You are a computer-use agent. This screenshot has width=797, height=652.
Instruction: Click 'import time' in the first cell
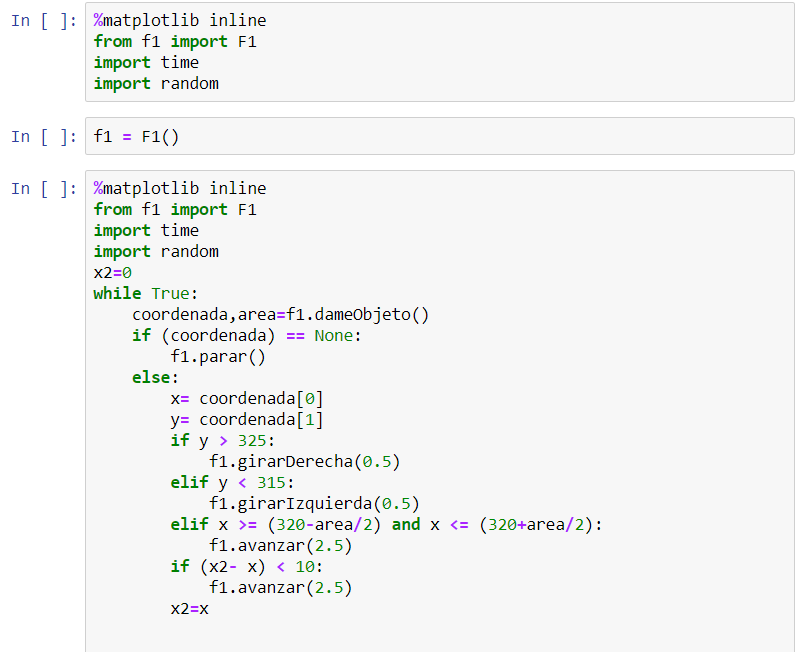[x=146, y=63]
